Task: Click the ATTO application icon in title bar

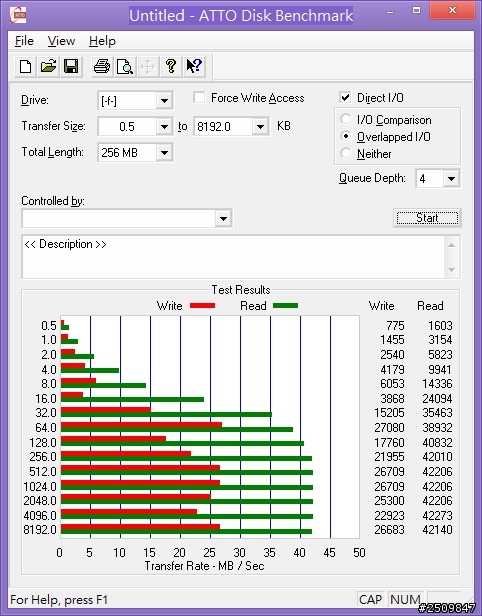Action: [x=18, y=15]
